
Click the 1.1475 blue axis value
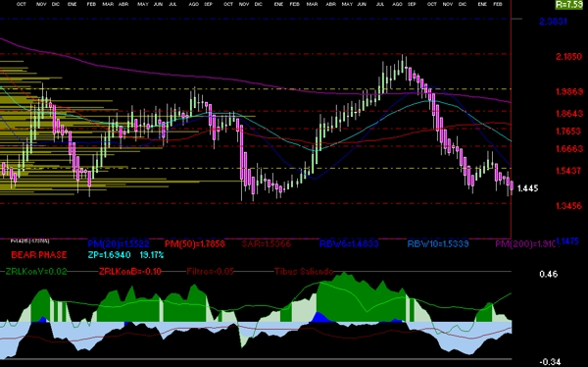[x=567, y=241]
